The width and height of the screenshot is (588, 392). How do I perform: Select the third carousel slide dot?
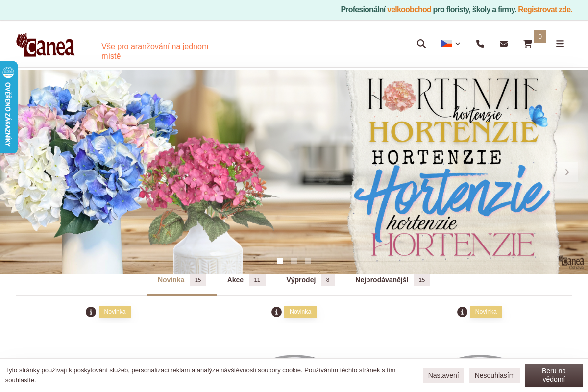[308, 261]
